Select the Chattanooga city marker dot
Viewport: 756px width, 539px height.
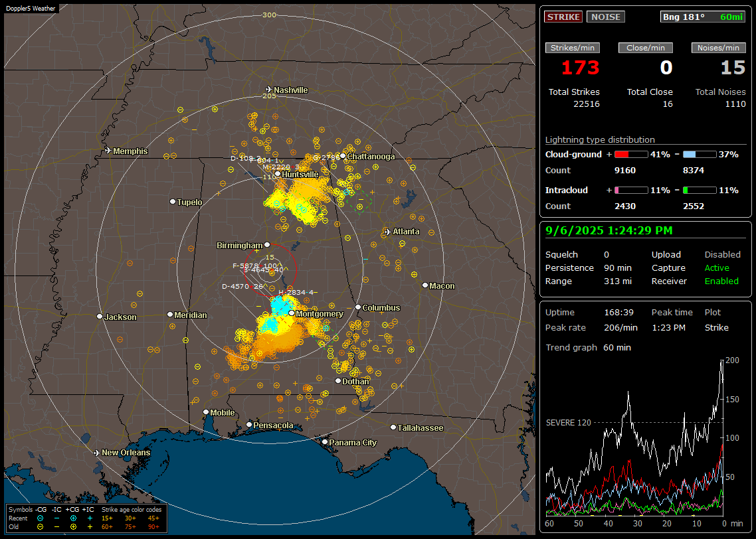342,155
